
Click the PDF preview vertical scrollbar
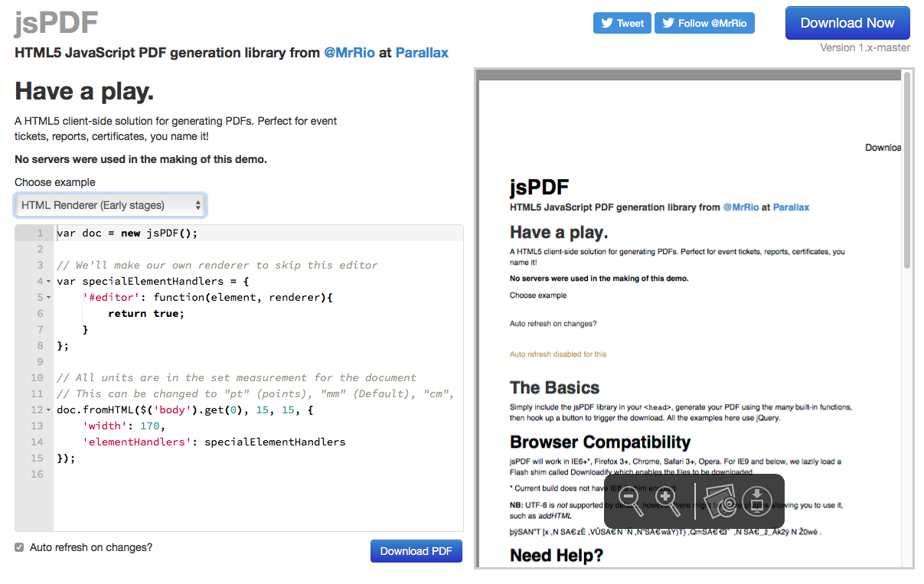[x=907, y=168]
